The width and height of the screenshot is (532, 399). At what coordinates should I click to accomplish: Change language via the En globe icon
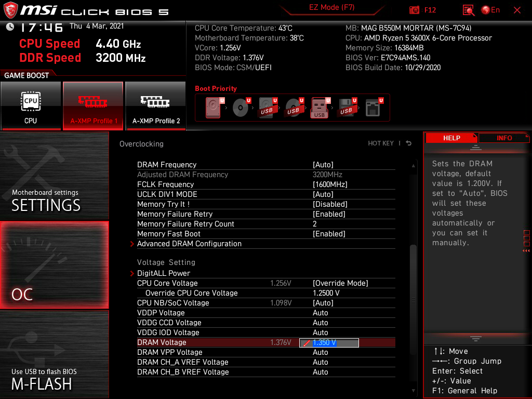[x=490, y=10]
